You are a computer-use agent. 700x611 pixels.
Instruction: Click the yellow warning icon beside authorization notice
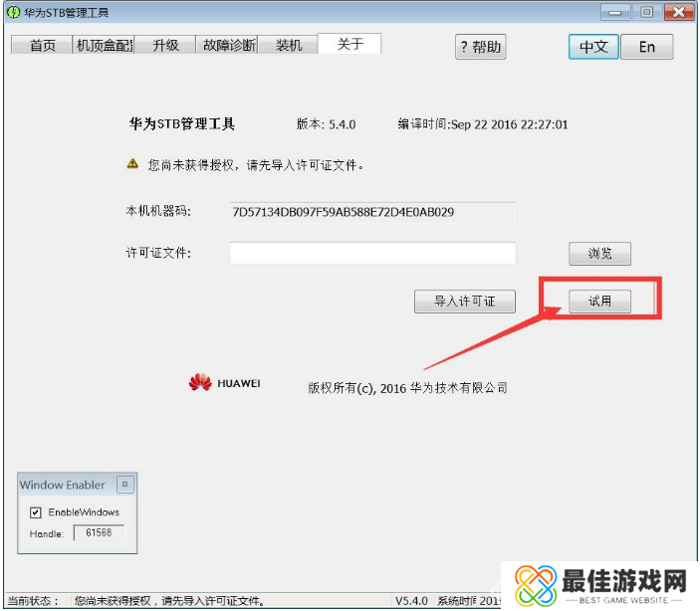[x=132, y=163]
